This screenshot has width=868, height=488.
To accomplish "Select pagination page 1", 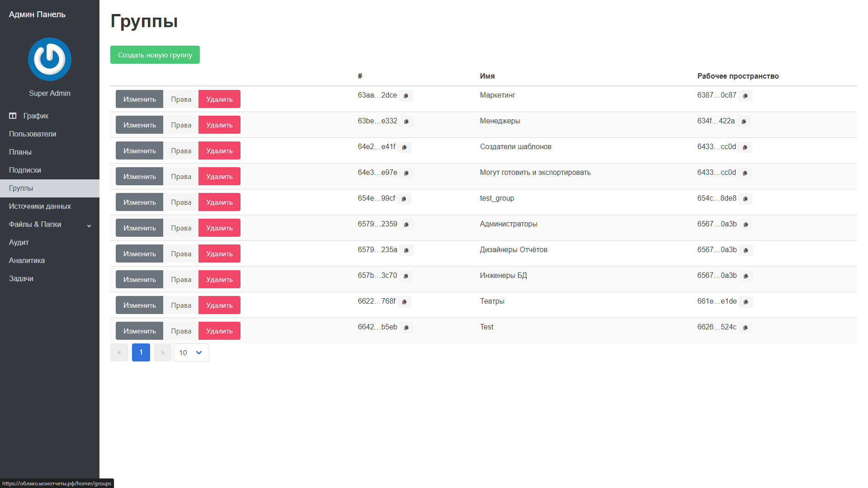I will pyautogui.click(x=141, y=352).
